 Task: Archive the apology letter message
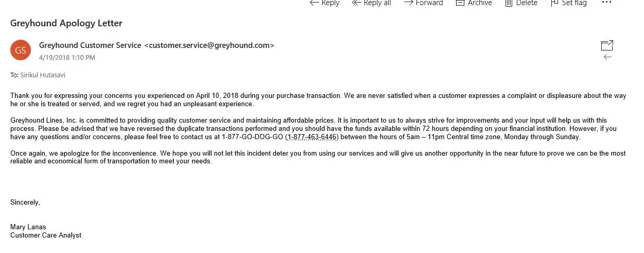point(474,3)
